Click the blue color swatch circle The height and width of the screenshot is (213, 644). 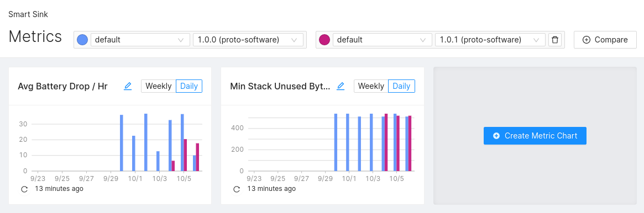point(82,40)
